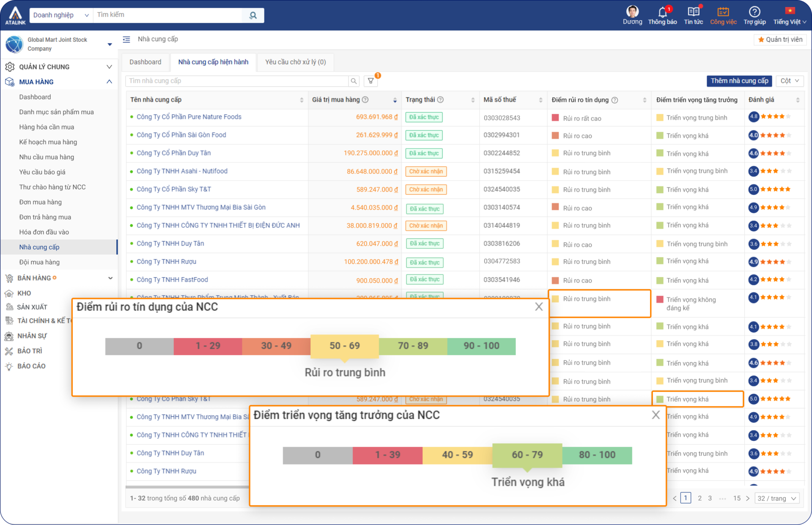The width and height of the screenshot is (812, 525).
Task: Focus the Tìm nhà cung cấp search field
Action: (237, 81)
